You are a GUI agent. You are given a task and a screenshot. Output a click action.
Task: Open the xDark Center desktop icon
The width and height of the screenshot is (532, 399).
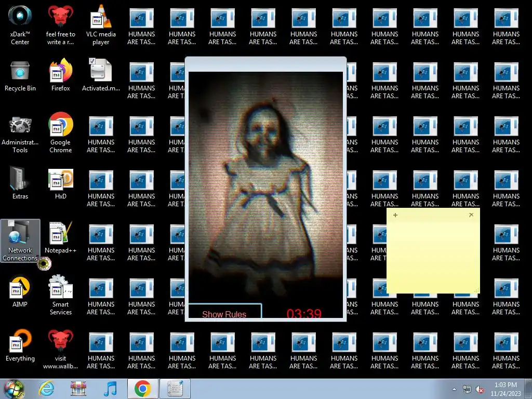pyautogui.click(x=20, y=25)
